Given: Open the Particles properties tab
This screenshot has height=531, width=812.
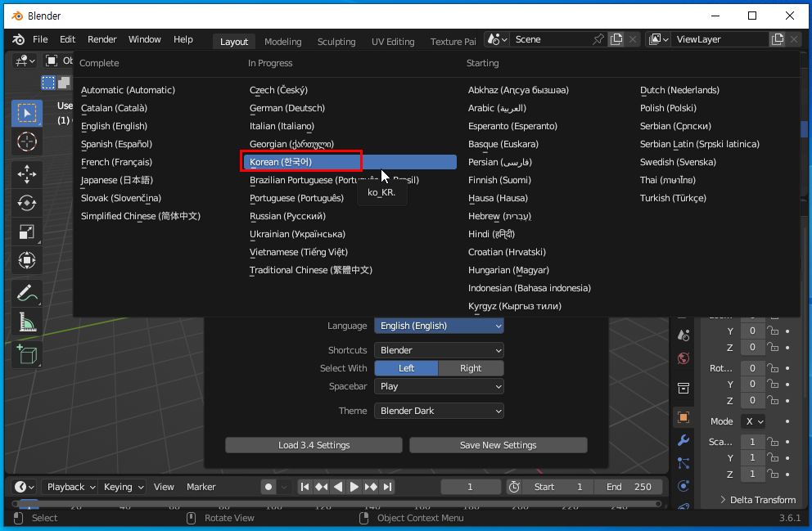Looking at the screenshot, I should click(683, 463).
